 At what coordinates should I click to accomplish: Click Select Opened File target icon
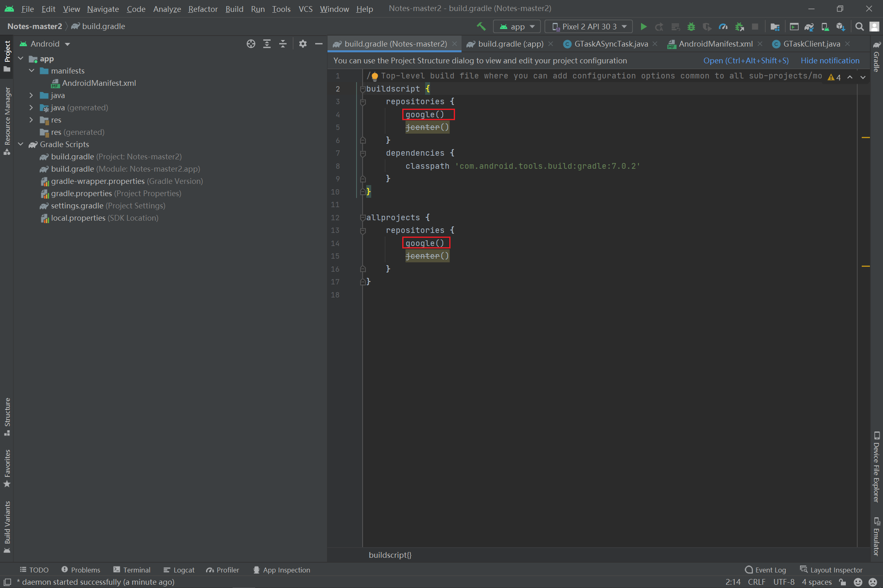[251, 44]
